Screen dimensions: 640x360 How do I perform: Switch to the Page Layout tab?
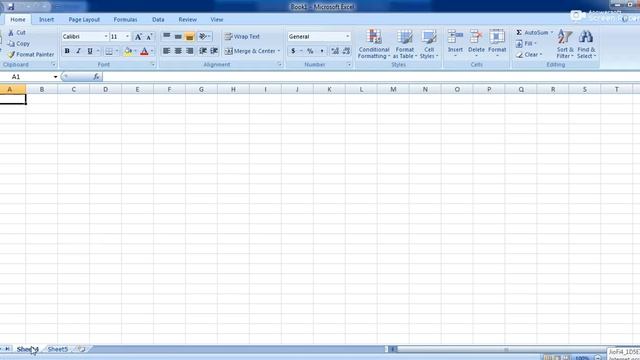coord(84,20)
